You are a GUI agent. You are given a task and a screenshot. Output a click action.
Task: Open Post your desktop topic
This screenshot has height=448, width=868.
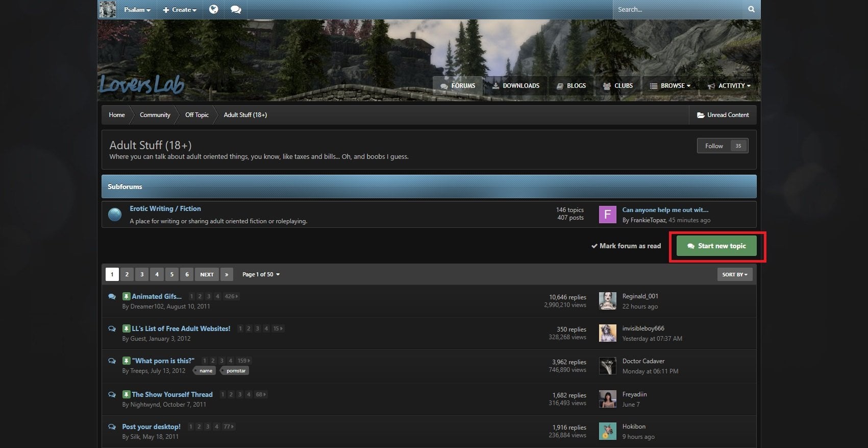pyautogui.click(x=151, y=427)
